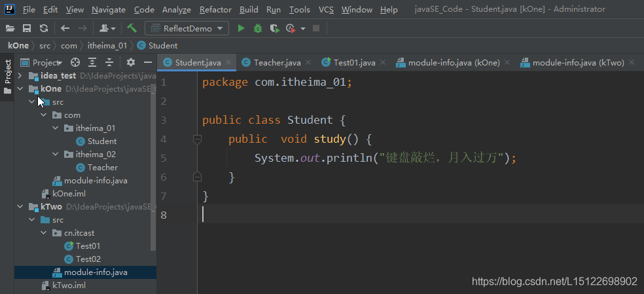Collapse the kTwo module node
644x294 pixels.
(x=20, y=207)
